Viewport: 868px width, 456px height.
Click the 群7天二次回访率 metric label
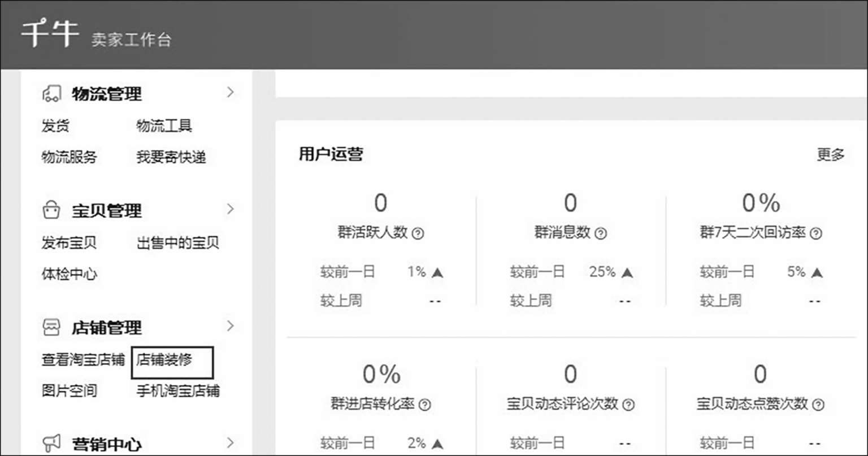click(x=753, y=232)
